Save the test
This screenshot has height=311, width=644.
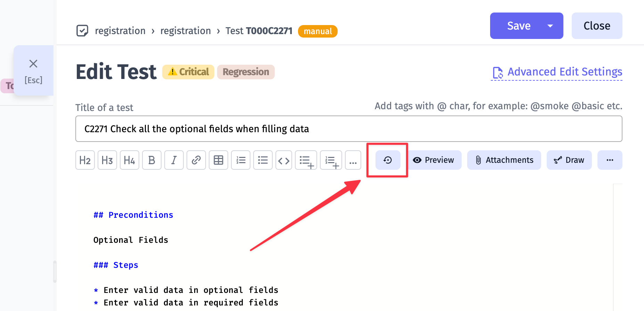click(519, 26)
